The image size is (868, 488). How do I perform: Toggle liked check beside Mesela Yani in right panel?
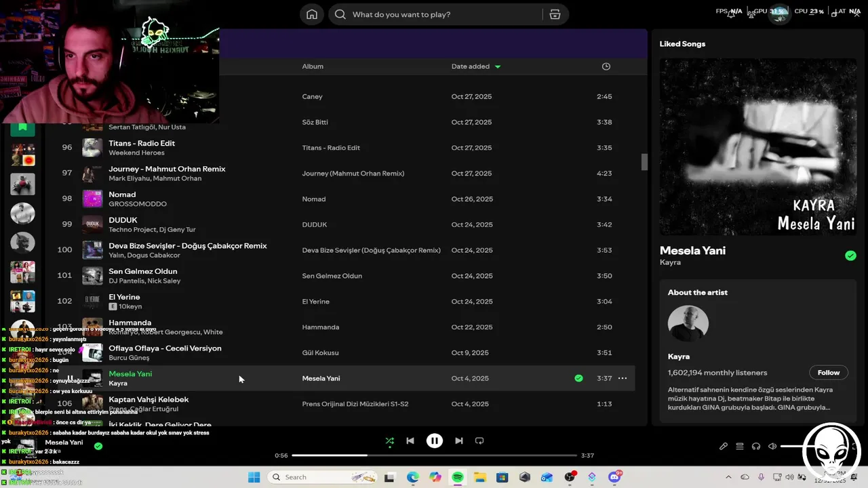(850, 256)
